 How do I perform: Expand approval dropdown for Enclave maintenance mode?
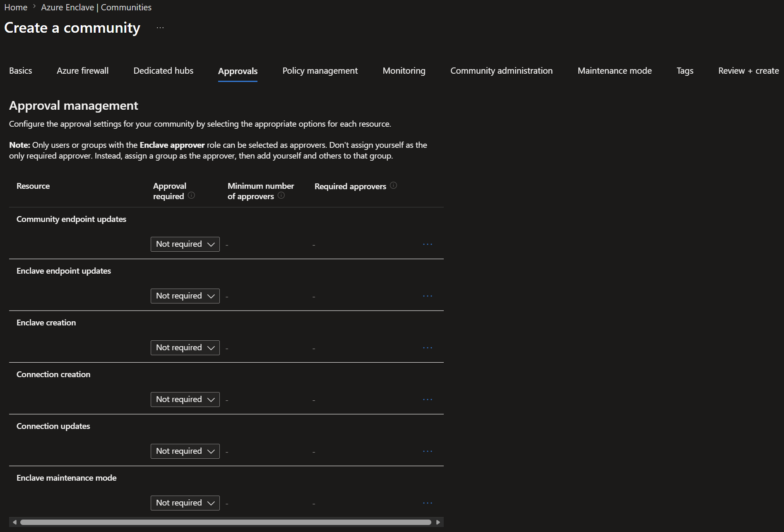coord(185,503)
